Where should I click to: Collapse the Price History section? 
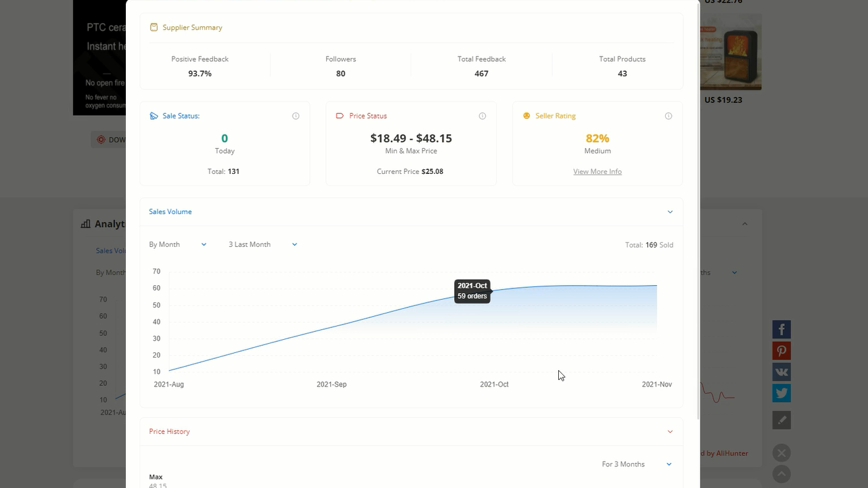point(670,432)
